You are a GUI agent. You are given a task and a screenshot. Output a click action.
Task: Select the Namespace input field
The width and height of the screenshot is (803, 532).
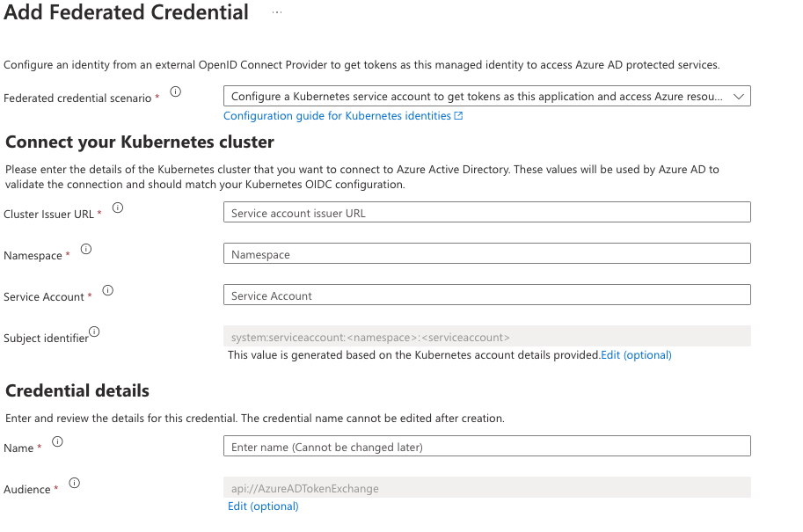[x=486, y=252]
